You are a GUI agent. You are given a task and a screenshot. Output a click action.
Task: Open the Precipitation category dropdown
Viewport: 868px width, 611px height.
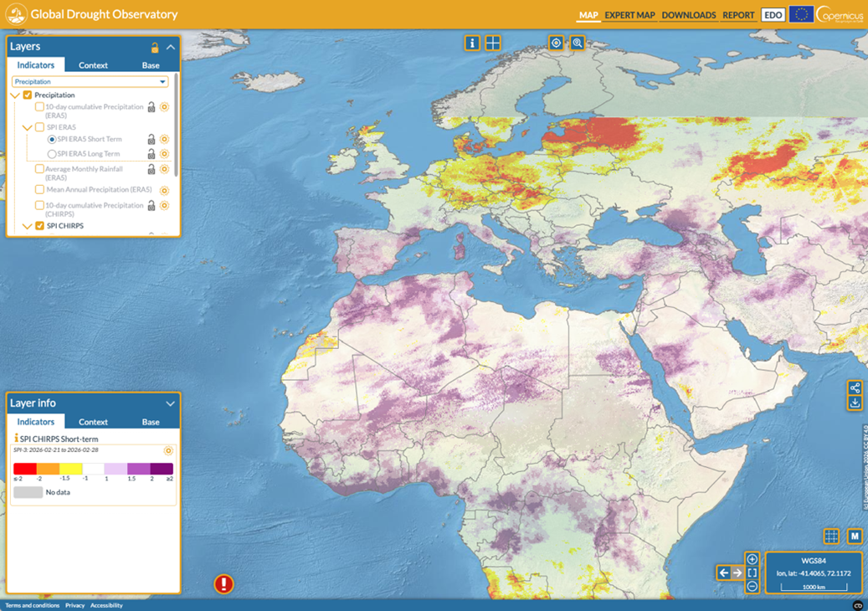click(x=90, y=82)
